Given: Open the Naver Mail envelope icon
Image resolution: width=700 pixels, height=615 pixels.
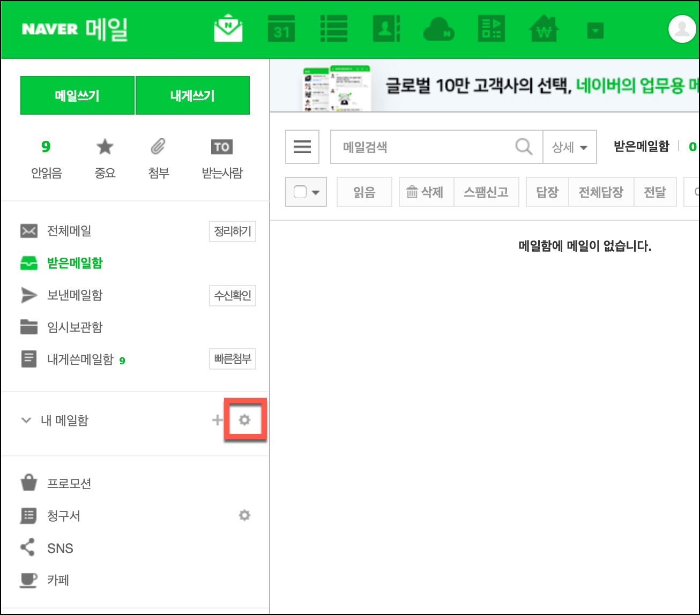Looking at the screenshot, I should pos(228,29).
